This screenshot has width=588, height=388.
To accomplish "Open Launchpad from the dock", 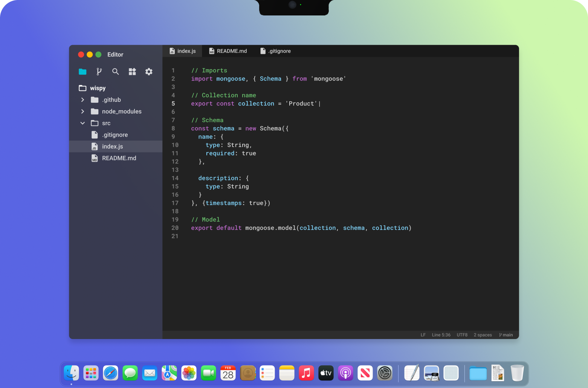I will pyautogui.click(x=91, y=373).
